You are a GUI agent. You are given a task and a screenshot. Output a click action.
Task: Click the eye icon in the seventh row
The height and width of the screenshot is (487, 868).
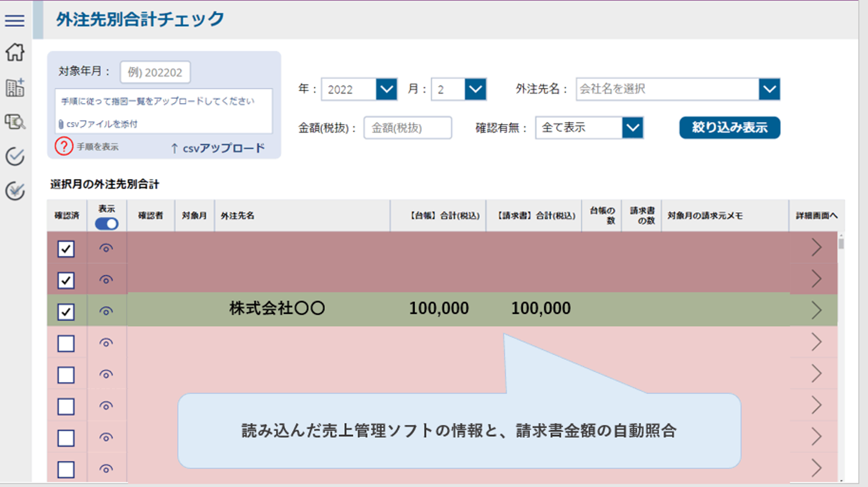(x=106, y=436)
